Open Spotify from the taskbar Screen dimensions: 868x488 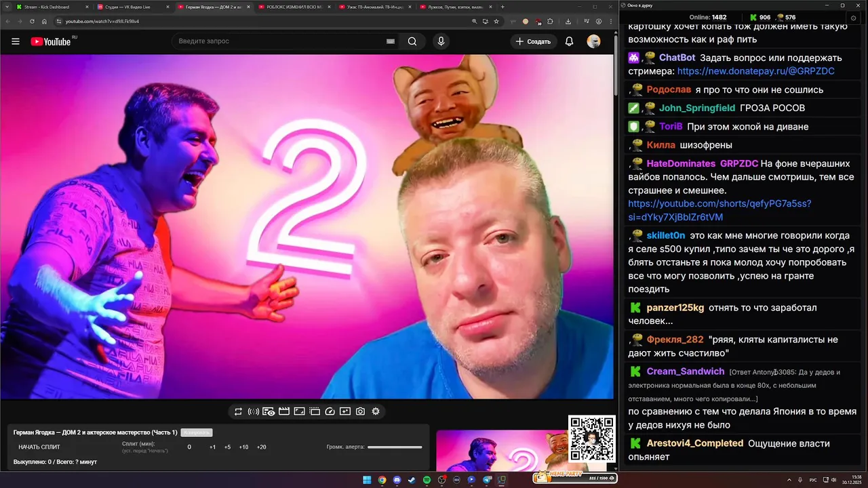click(427, 480)
